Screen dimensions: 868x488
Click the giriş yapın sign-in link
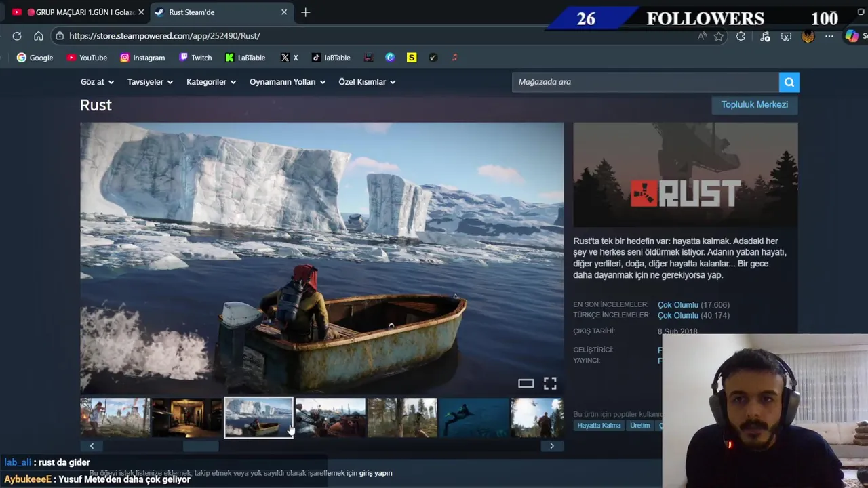376,473
